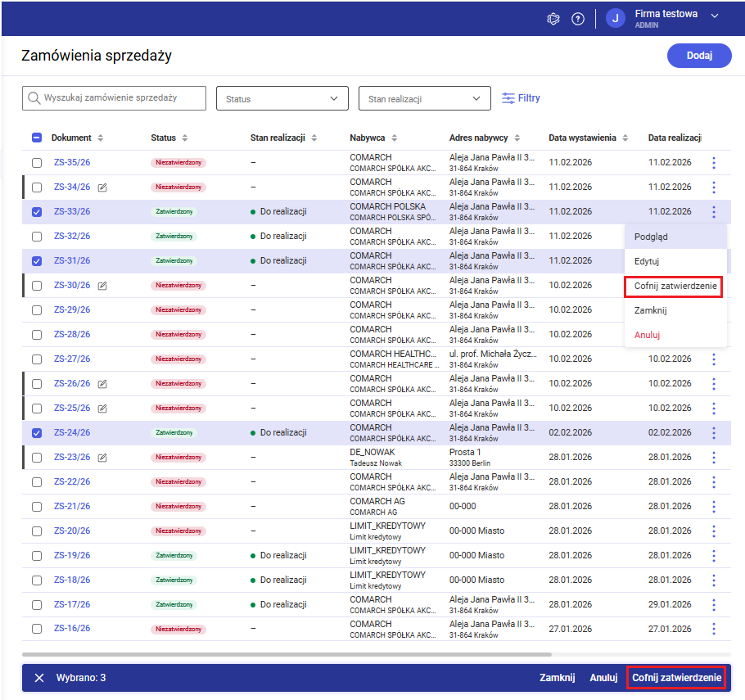Choose Anuluj in the context menu
The image size is (745, 700).
coord(648,335)
